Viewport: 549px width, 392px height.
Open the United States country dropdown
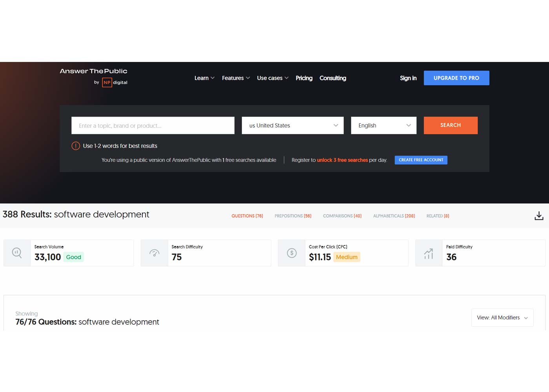[293, 125]
